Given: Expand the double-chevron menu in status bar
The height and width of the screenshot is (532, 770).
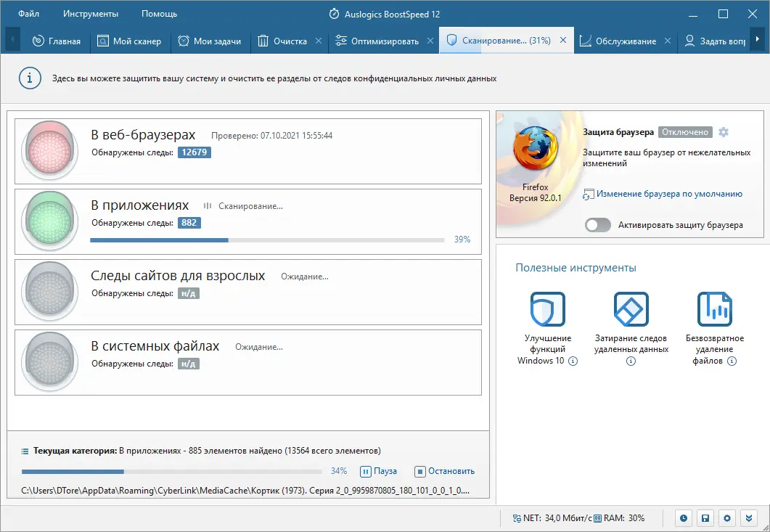Looking at the screenshot, I should [749, 518].
